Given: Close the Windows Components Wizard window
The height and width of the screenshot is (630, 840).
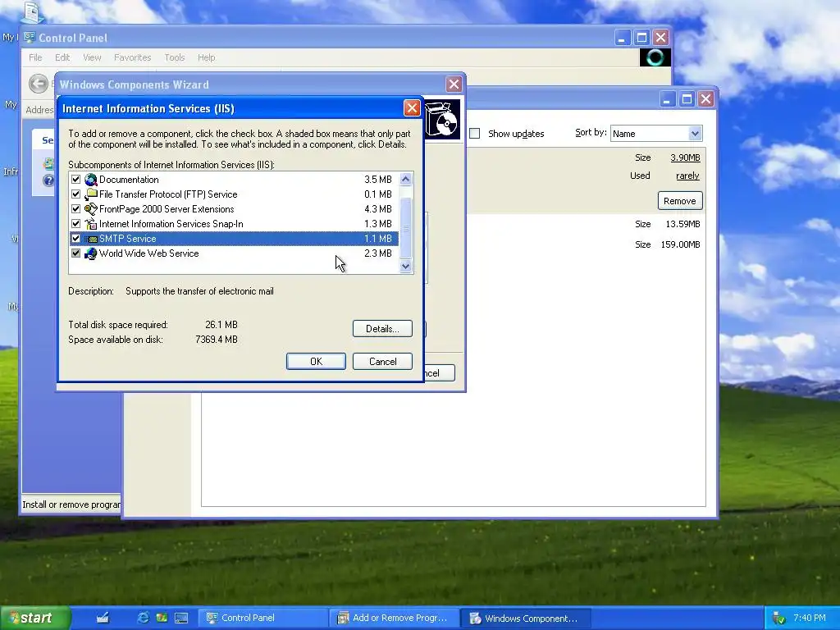Looking at the screenshot, I should [454, 84].
